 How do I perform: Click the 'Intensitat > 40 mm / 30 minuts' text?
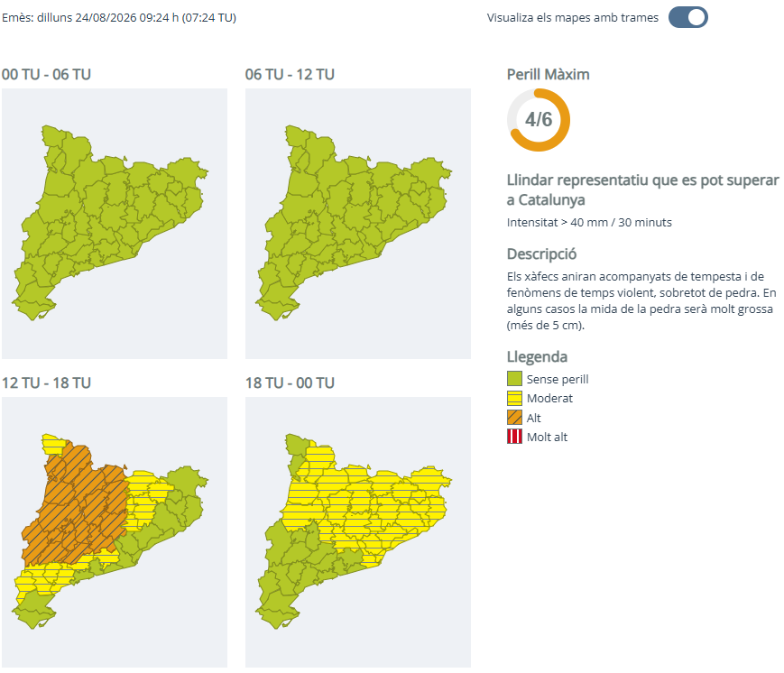[x=589, y=223]
